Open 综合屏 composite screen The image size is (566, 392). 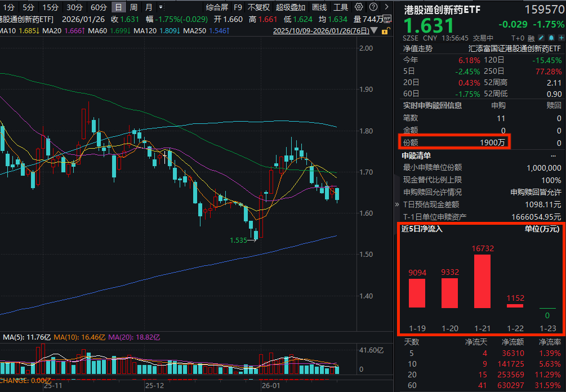217,7
